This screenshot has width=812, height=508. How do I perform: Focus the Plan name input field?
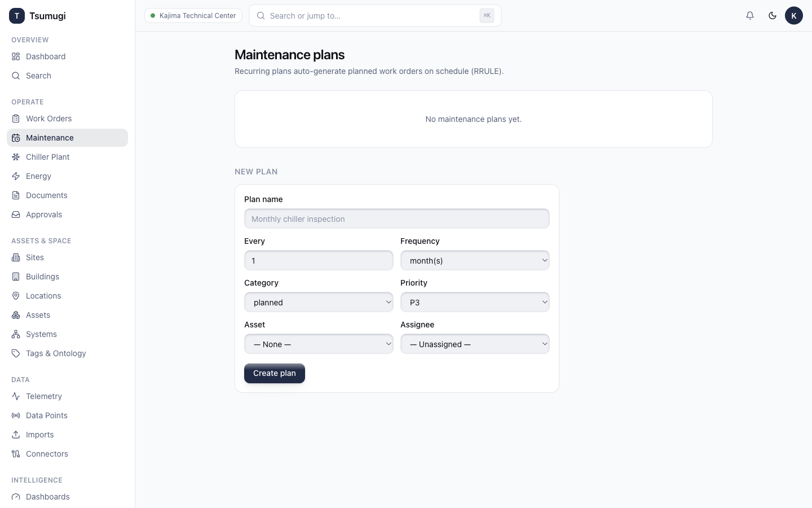click(x=397, y=218)
